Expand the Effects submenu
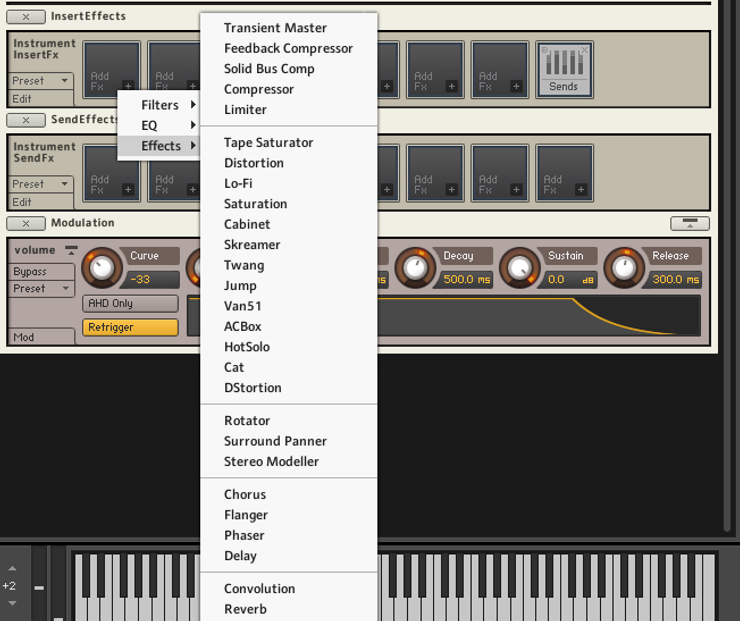The height and width of the screenshot is (621, 740). pyautogui.click(x=159, y=146)
